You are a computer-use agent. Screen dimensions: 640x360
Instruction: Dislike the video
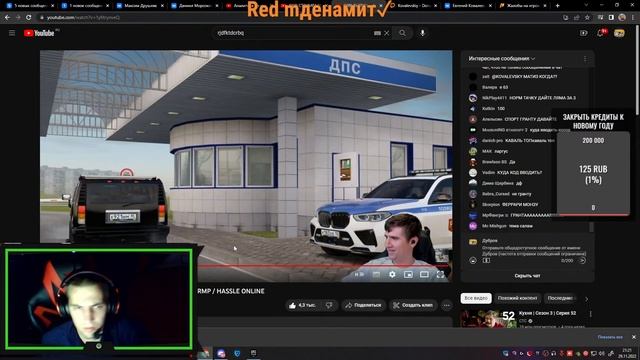[329, 305]
